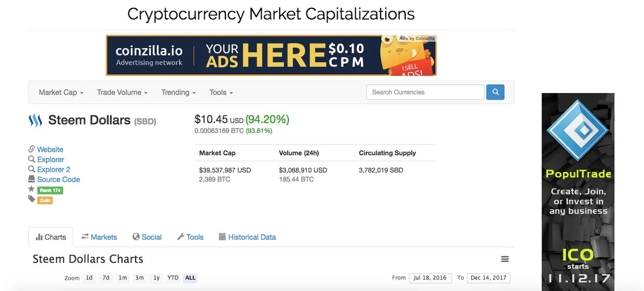Open the first Explorer link

tap(51, 159)
